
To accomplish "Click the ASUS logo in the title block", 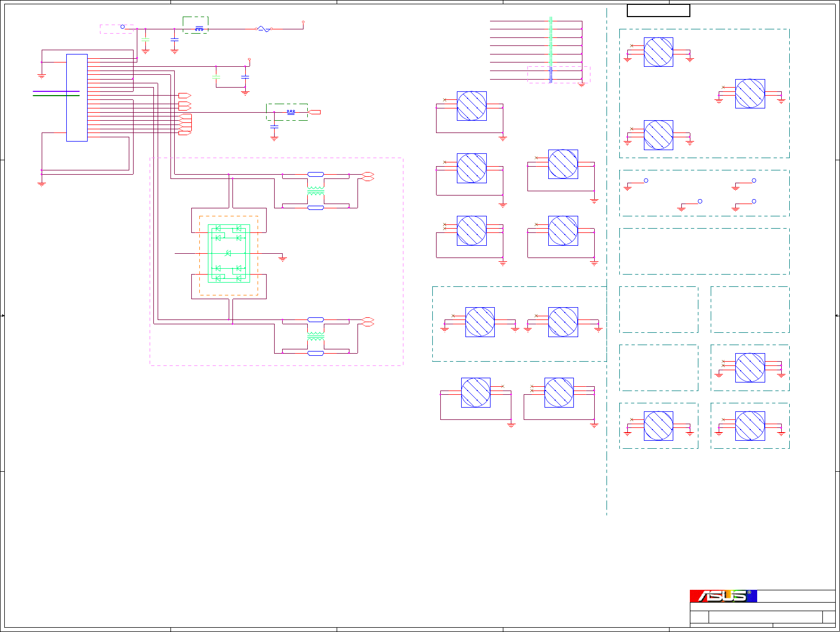I will point(723,596).
